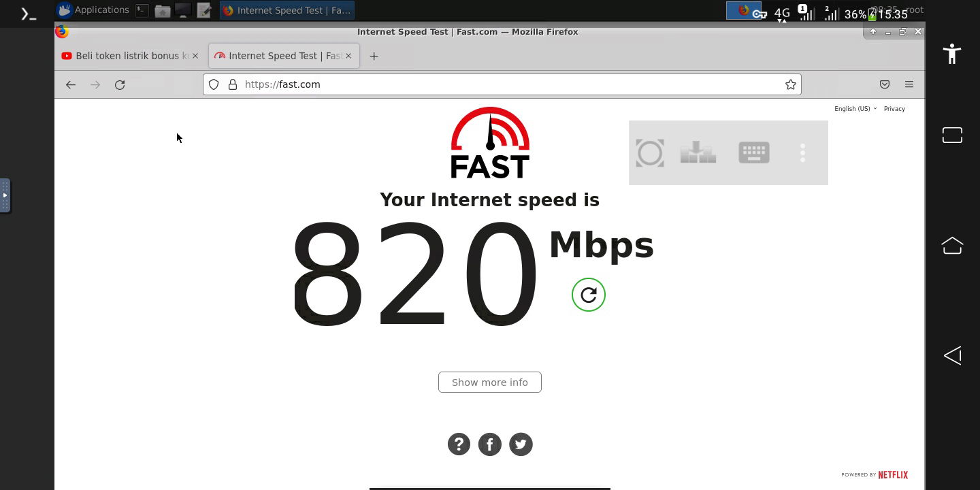Save the page with the Pocket icon

click(885, 84)
